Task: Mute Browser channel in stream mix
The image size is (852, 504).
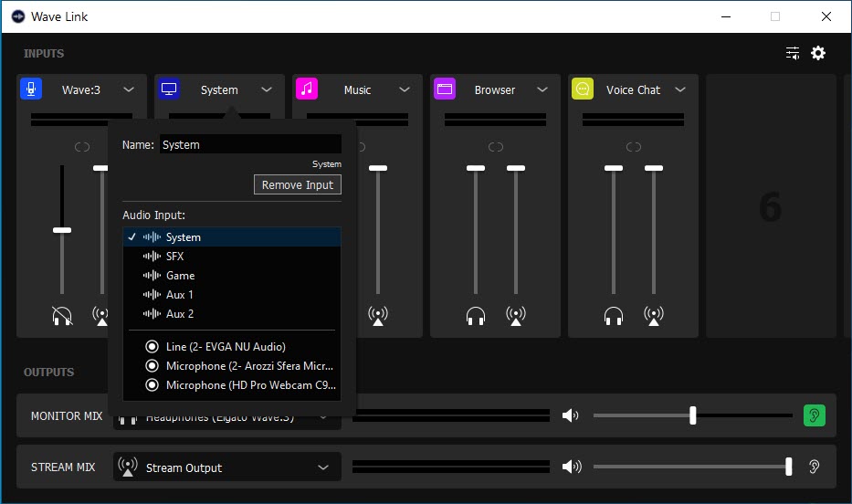Action: click(516, 316)
